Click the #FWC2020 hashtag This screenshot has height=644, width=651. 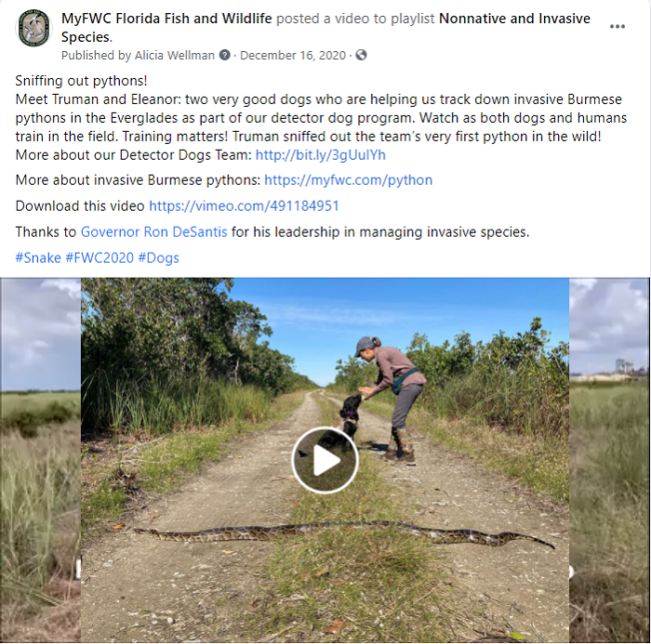pos(100,258)
